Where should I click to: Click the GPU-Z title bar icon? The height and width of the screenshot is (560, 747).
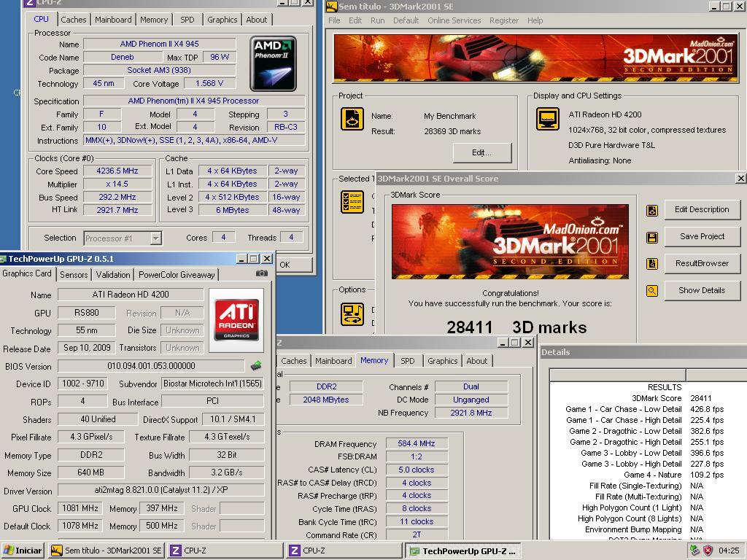tap(3, 259)
